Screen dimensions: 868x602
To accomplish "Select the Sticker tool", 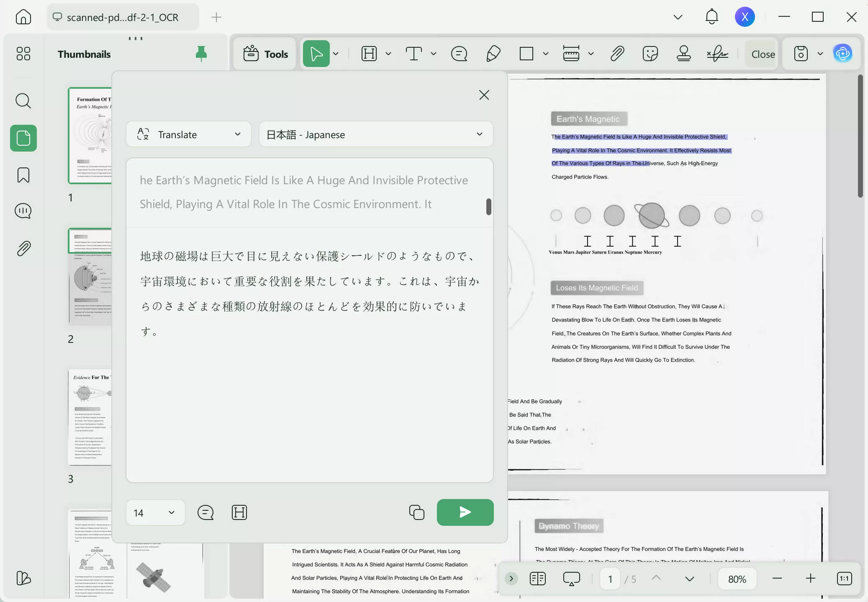I will coord(650,54).
